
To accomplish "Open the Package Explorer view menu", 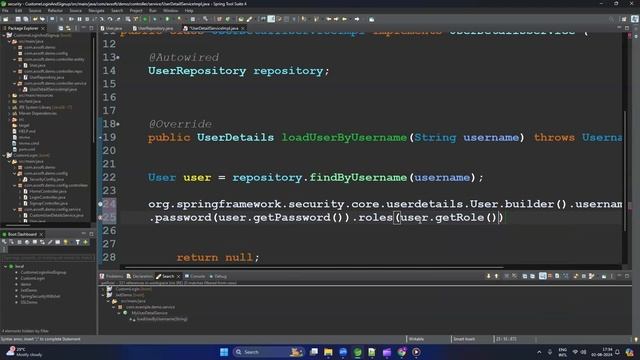I will coord(76,28).
